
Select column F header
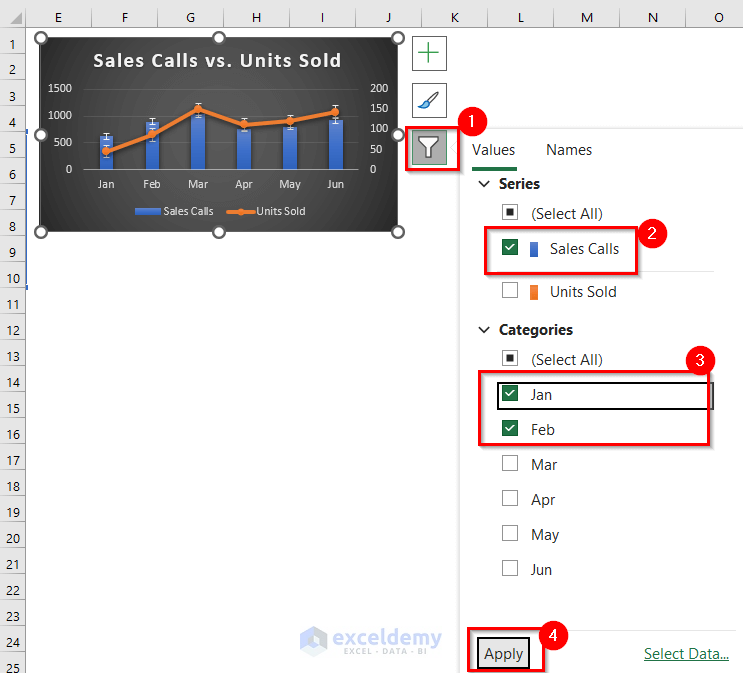coord(125,18)
